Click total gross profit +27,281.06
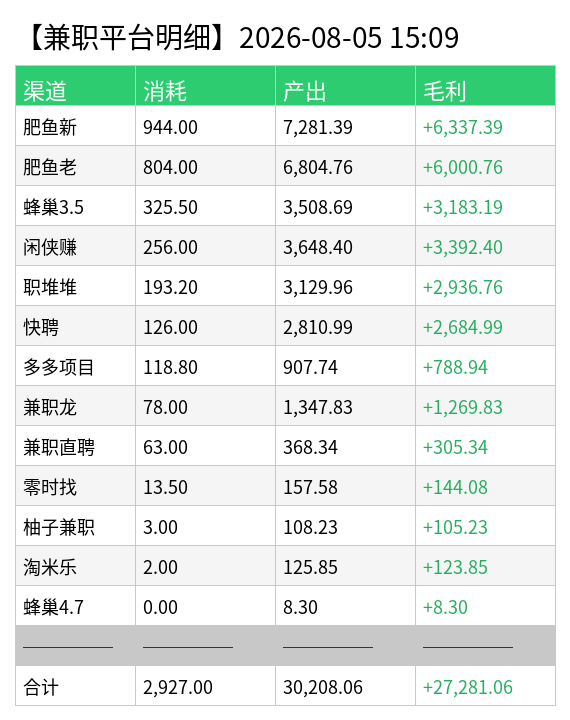 468,687
